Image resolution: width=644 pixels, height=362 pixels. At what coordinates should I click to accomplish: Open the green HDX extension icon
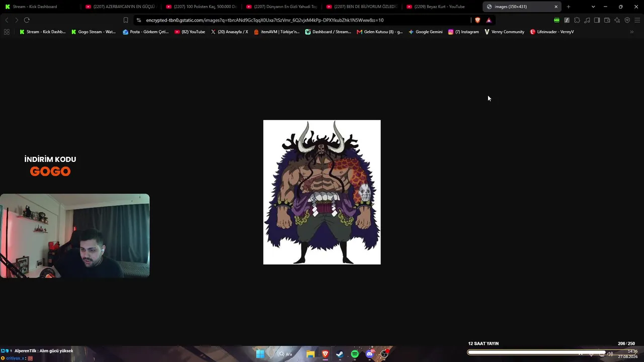[x=556, y=20]
